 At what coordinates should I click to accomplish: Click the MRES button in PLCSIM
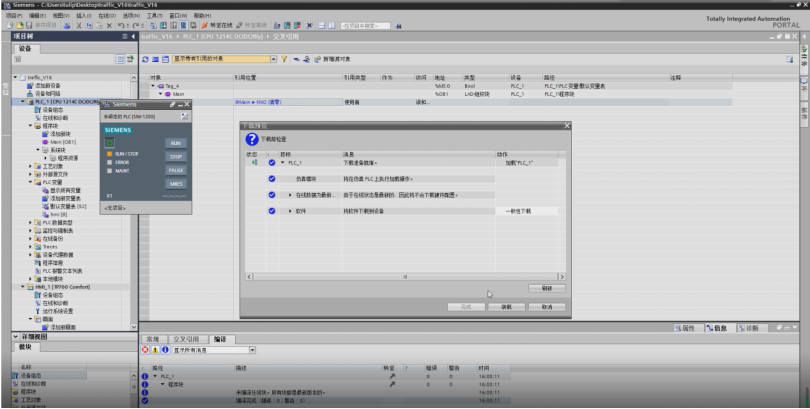[x=176, y=184]
